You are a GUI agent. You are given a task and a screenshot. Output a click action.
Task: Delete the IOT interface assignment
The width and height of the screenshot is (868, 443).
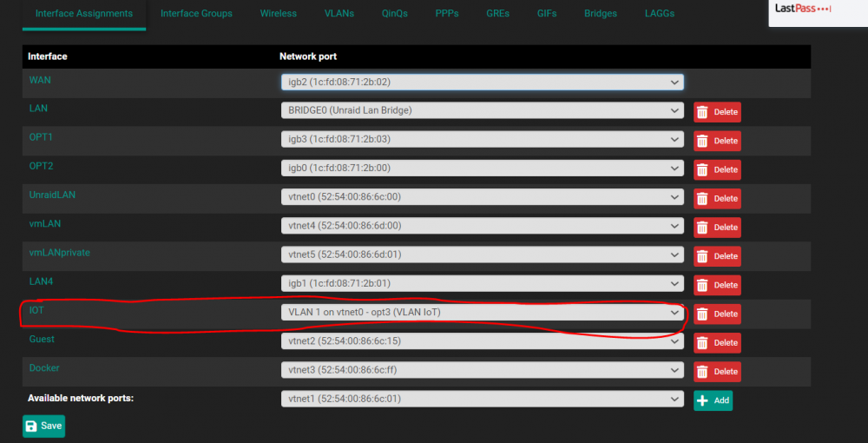pyautogui.click(x=717, y=314)
